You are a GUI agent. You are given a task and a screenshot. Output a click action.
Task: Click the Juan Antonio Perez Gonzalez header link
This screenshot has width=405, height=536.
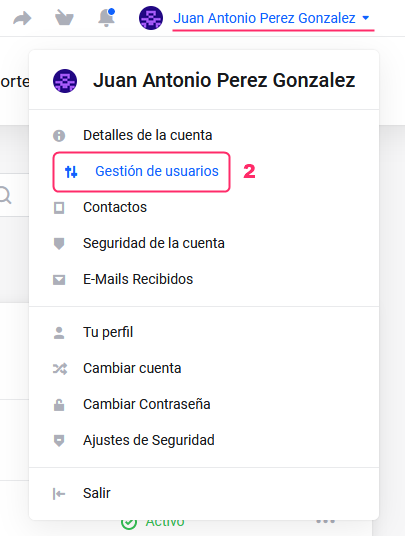264,18
